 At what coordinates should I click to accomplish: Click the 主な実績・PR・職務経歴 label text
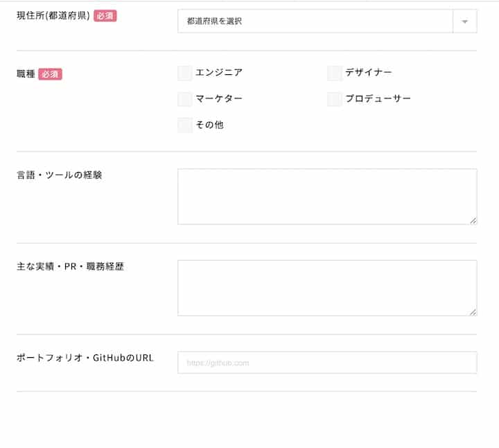click(70, 266)
